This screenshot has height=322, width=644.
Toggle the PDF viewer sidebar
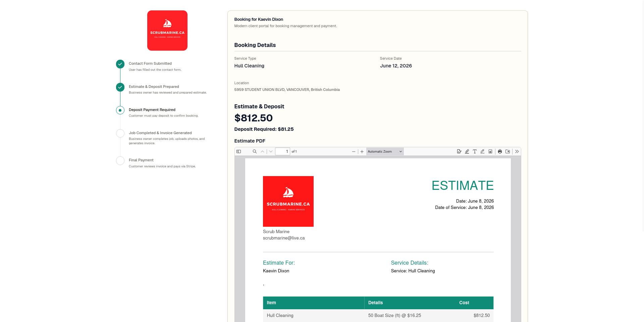pyautogui.click(x=238, y=152)
